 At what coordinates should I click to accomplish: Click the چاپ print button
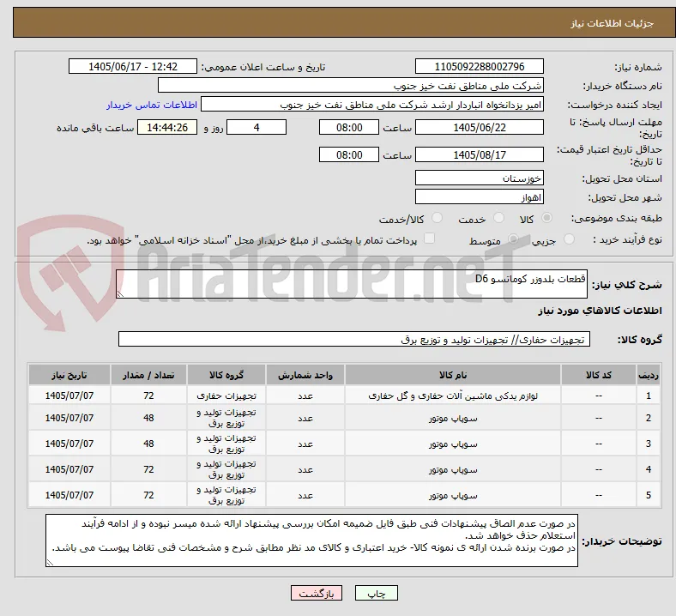coord(376,593)
